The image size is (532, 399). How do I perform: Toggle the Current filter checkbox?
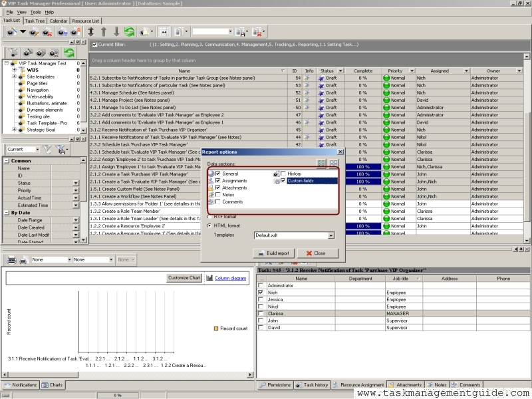[x=94, y=45]
